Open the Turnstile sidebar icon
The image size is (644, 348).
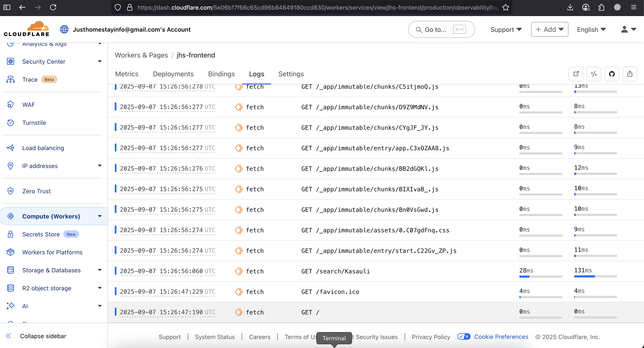(x=10, y=122)
